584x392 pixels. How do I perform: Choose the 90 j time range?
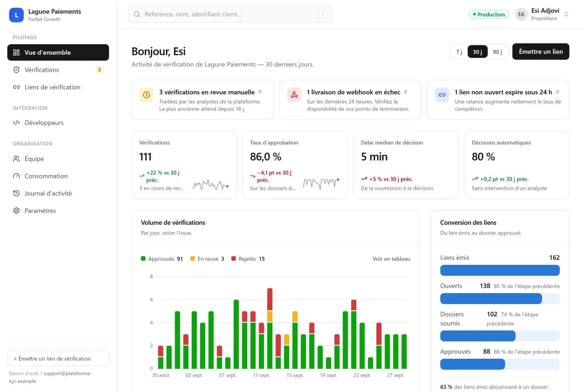[x=497, y=52]
